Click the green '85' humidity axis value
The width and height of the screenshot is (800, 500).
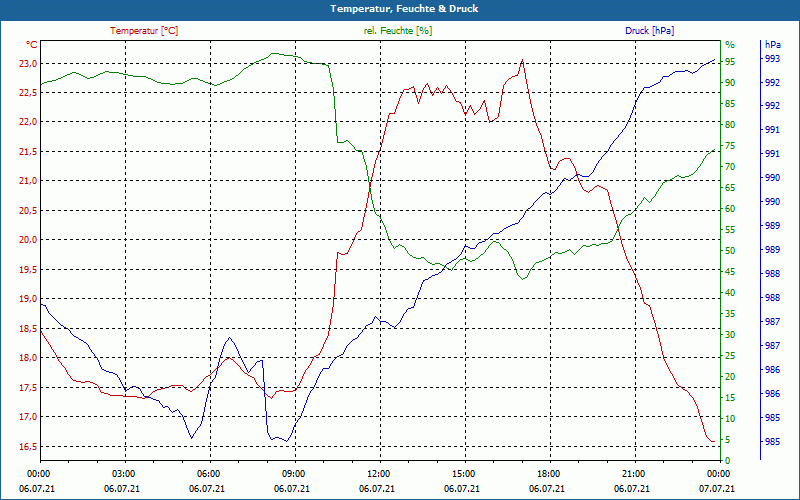click(730, 104)
